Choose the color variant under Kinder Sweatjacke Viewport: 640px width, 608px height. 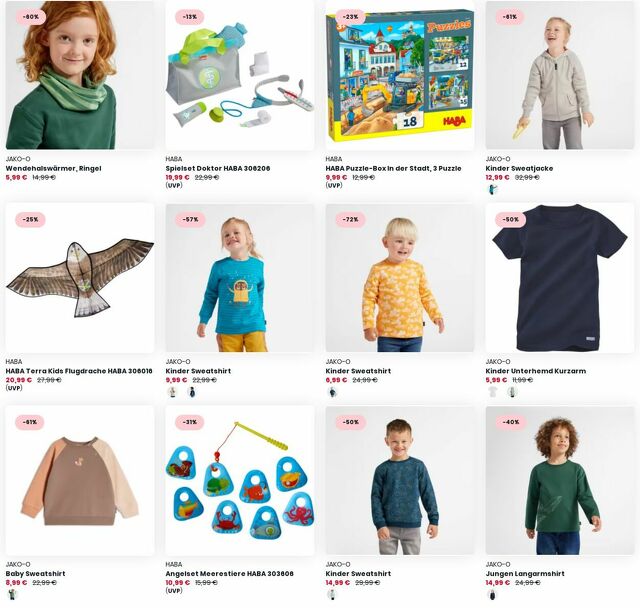(493, 189)
